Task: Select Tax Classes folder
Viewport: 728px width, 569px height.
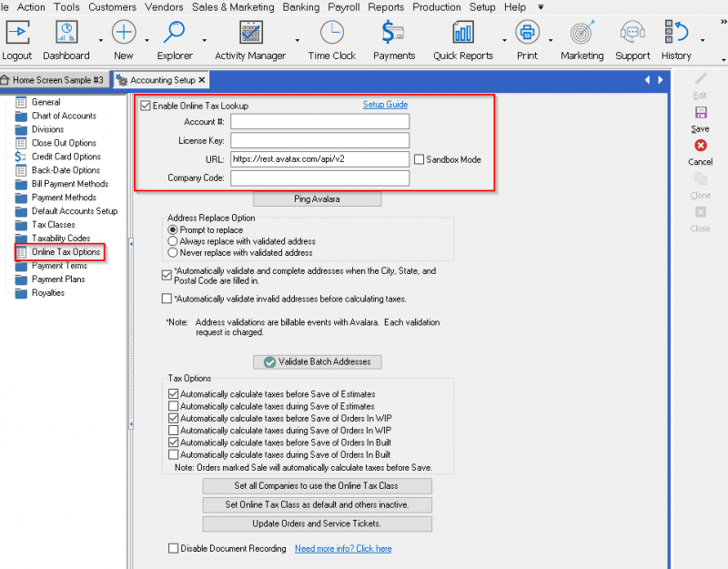Action: click(x=53, y=225)
